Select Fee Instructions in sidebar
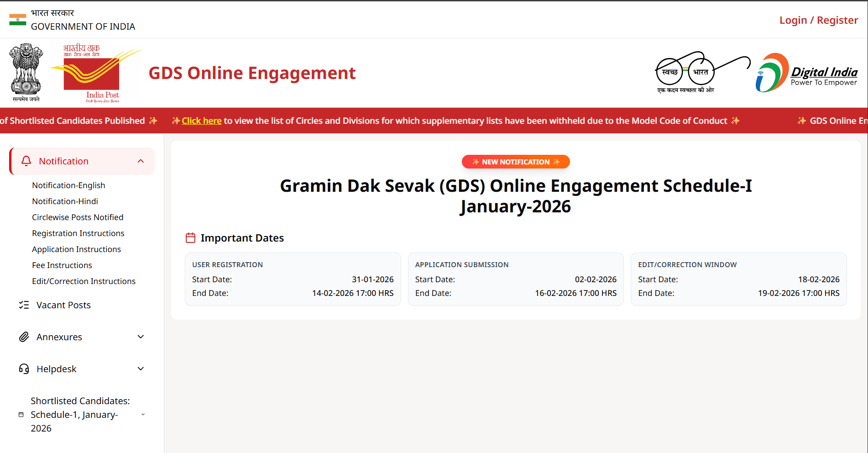 tap(62, 265)
